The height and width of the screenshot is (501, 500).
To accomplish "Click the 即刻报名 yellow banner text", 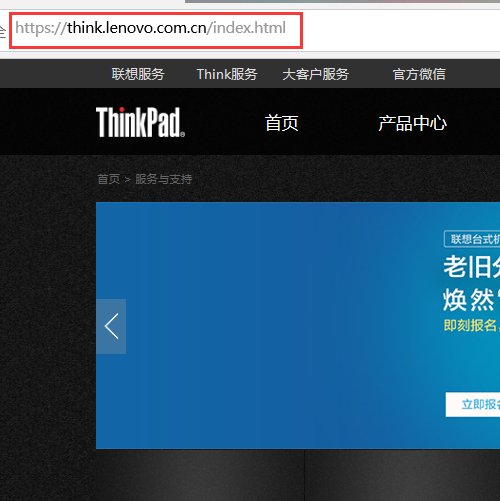I will click(471, 325).
